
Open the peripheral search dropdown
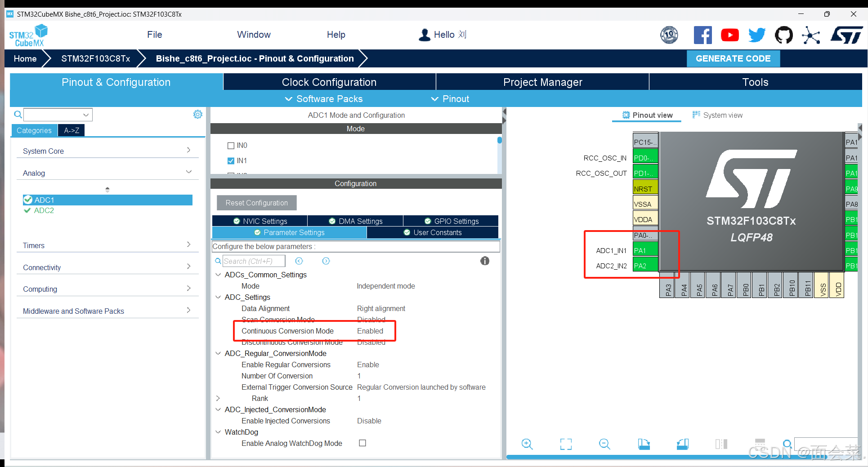[86, 115]
